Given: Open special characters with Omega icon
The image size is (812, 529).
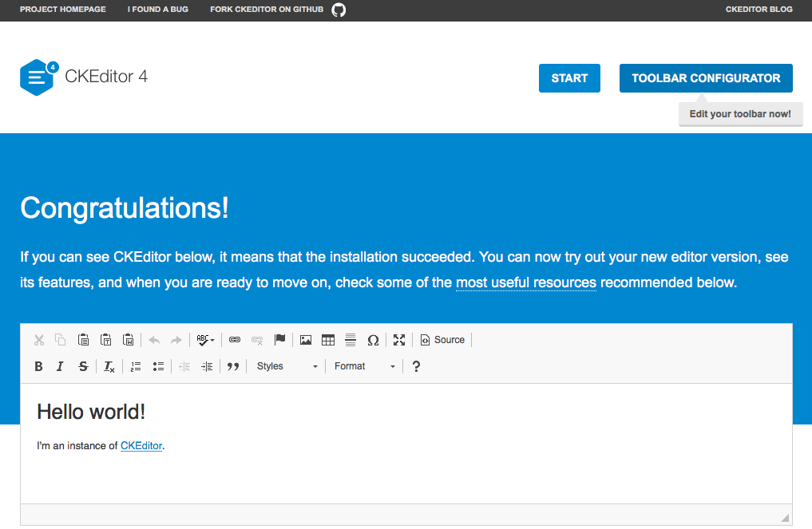Looking at the screenshot, I should (373, 340).
